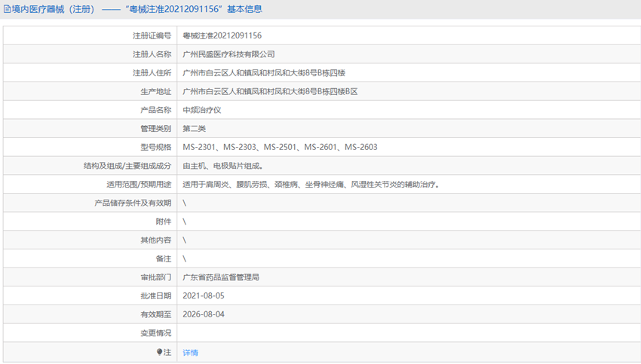Click the document icon before 境内医疗器械 title
The image size is (641, 364).
[x=7, y=9]
